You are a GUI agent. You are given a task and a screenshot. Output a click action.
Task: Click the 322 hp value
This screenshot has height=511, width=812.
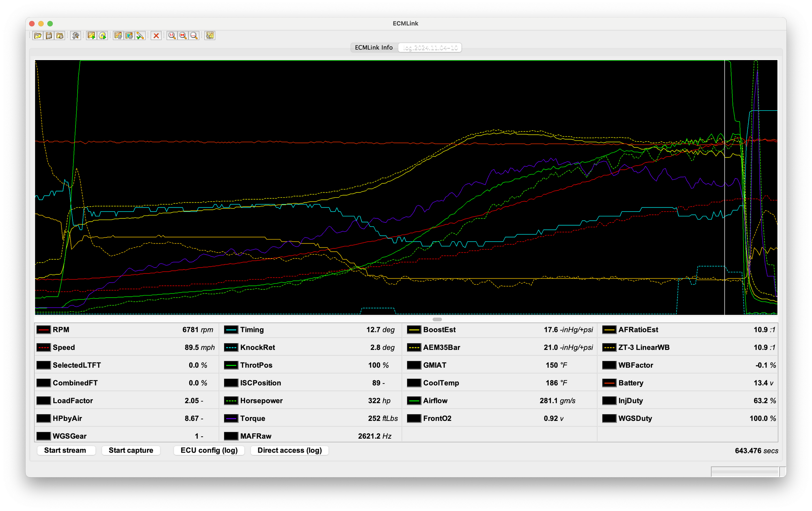pyautogui.click(x=379, y=401)
